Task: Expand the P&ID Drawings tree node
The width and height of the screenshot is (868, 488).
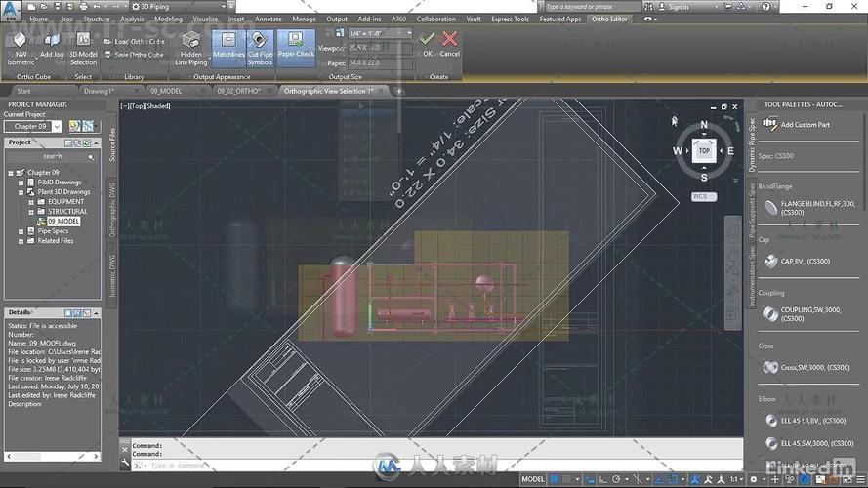Action: [x=21, y=183]
